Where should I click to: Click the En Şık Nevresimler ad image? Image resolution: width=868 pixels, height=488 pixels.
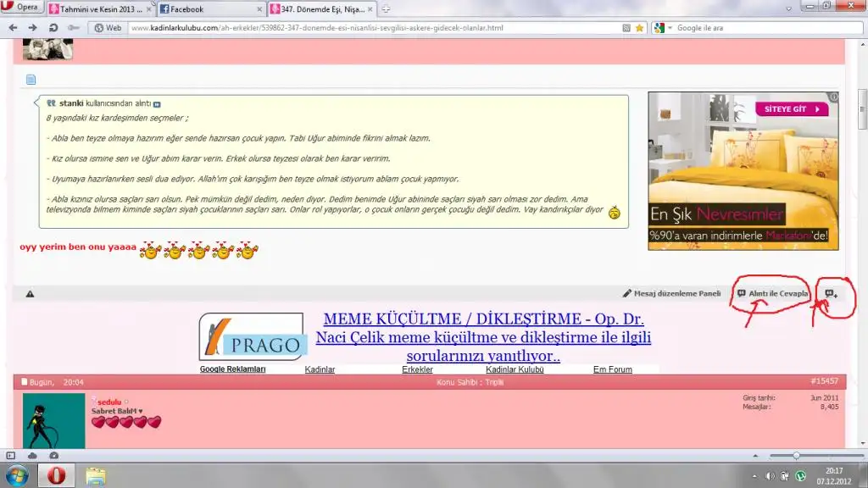click(743, 171)
